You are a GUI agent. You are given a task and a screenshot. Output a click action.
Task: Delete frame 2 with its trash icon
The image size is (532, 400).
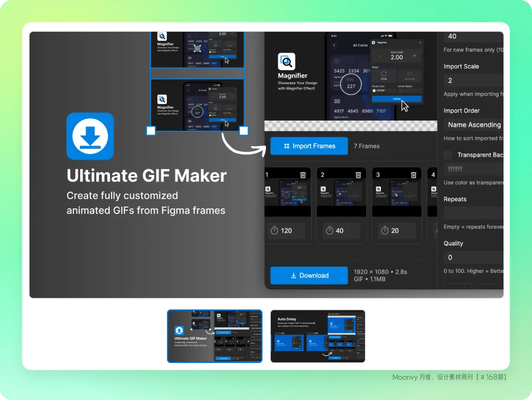[358, 175]
